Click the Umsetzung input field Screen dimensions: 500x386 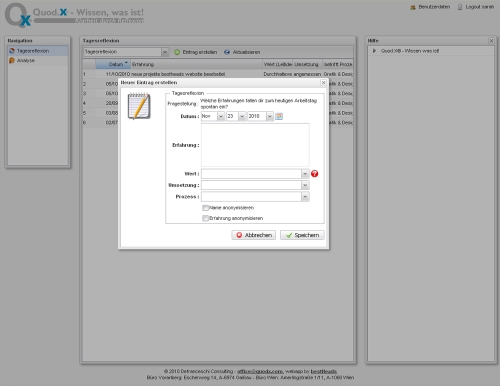[x=251, y=185]
